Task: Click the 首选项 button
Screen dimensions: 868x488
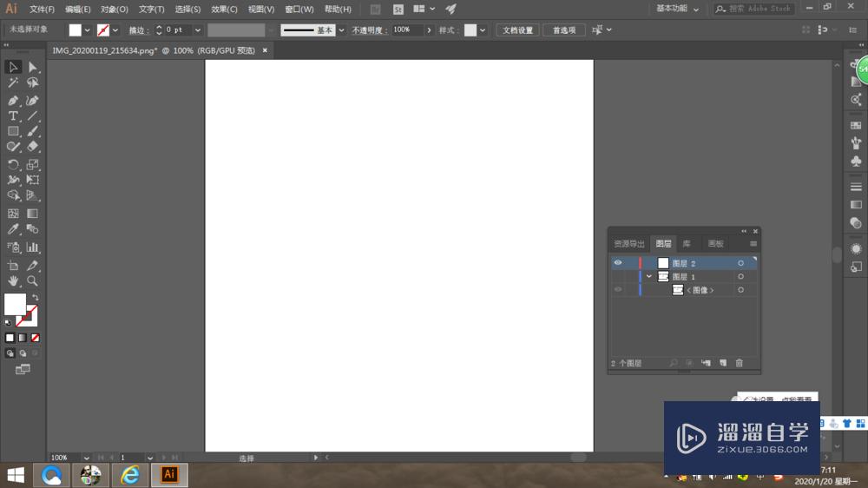Action: click(564, 30)
